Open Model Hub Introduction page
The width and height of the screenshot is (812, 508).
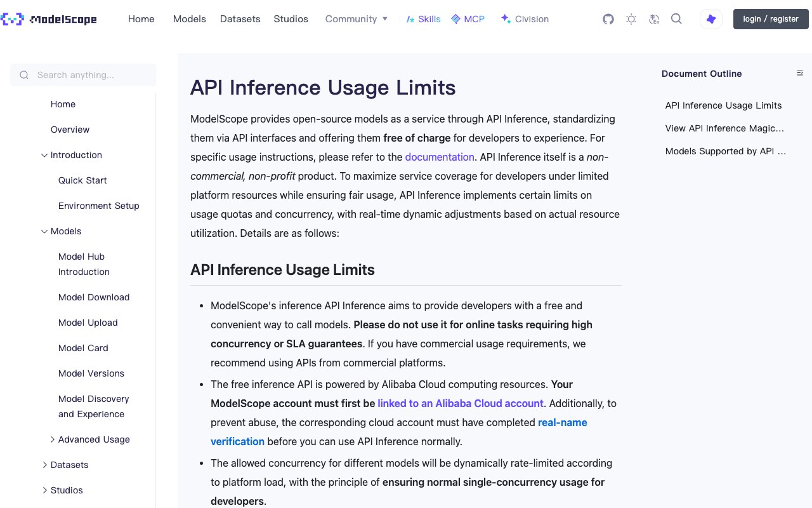click(84, 264)
